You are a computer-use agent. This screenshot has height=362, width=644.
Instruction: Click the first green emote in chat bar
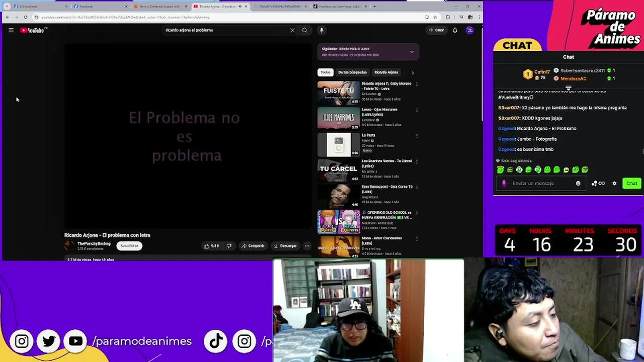[500, 170]
